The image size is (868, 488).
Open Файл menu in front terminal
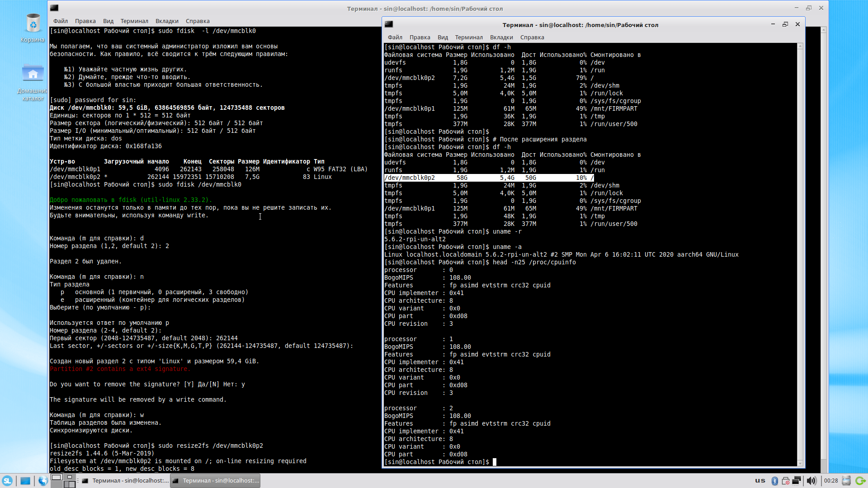[395, 38]
